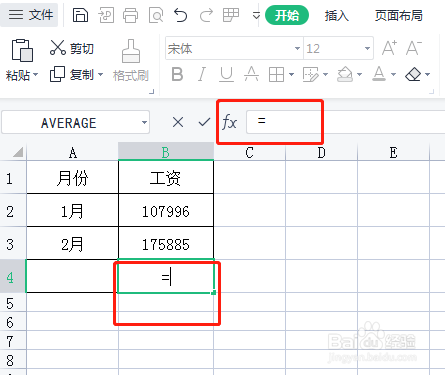Click cell containing 工资
Viewport: 445px width, 375px height.
pyautogui.click(x=166, y=177)
